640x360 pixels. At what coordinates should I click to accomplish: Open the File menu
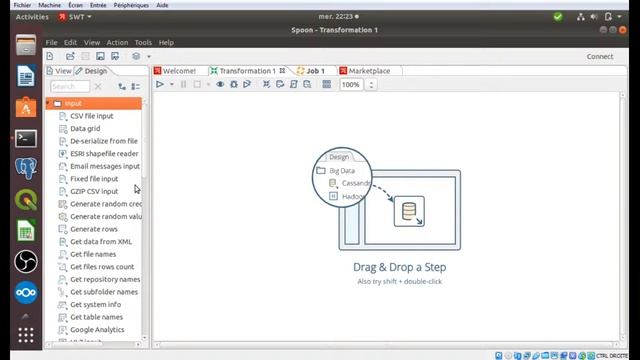point(51,42)
